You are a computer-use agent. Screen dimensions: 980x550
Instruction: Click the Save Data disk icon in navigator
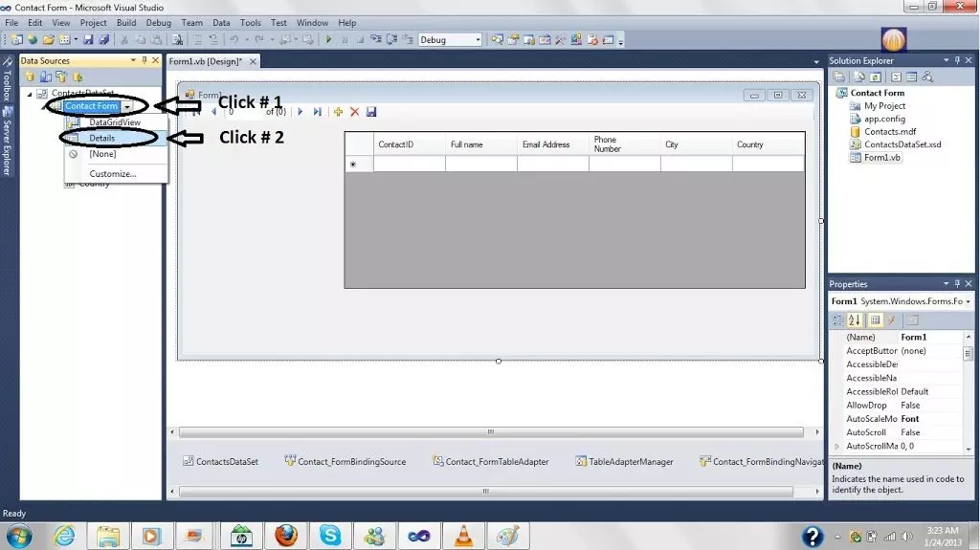click(x=371, y=112)
